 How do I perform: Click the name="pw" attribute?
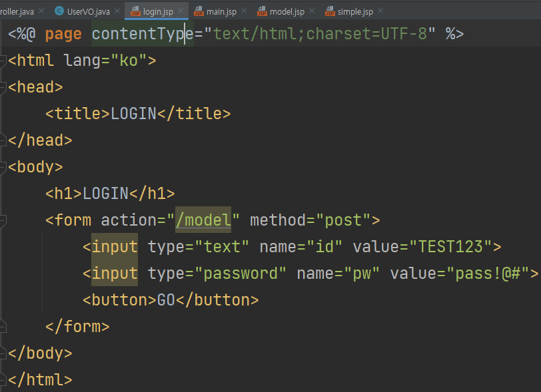coord(338,274)
